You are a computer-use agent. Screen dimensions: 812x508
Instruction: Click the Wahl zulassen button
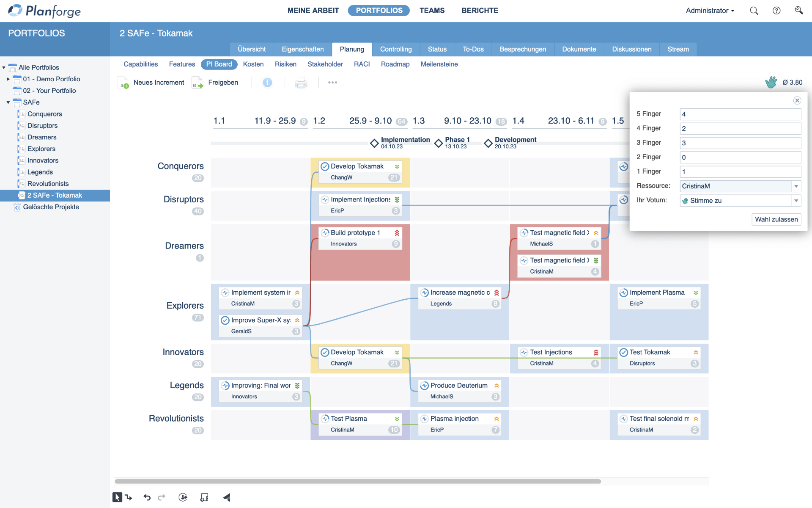point(776,219)
